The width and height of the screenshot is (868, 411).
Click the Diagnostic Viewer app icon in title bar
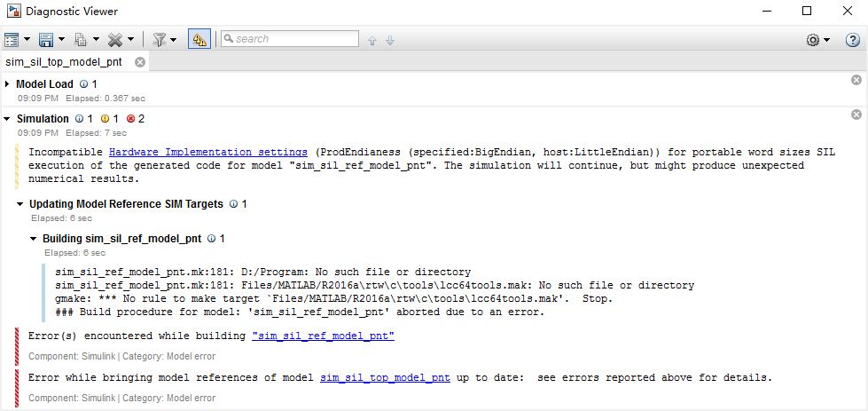pos(14,11)
